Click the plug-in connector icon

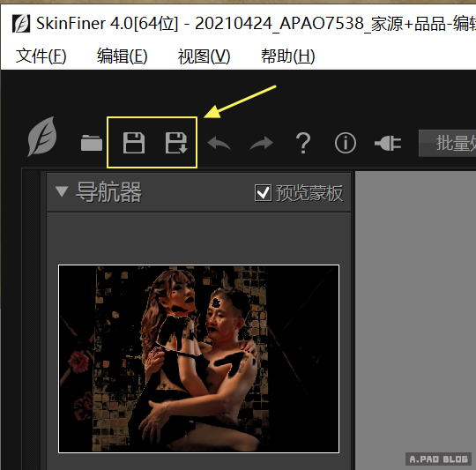tap(388, 143)
